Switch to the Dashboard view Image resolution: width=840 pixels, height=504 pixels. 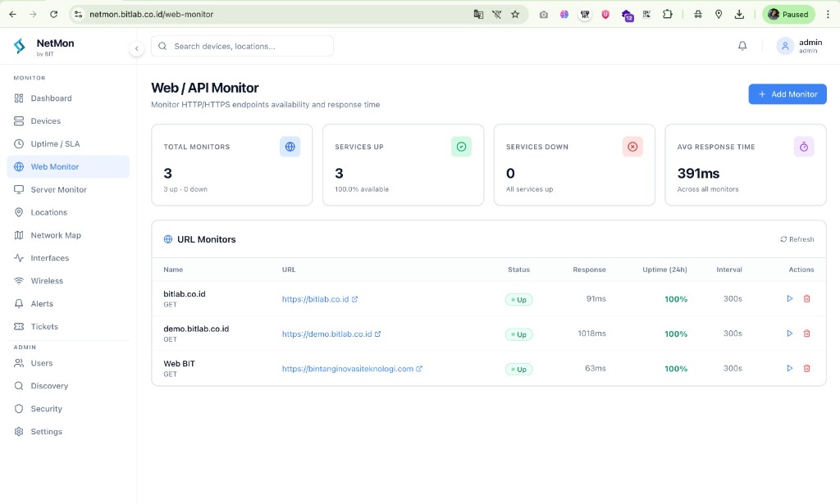(x=50, y=98)
